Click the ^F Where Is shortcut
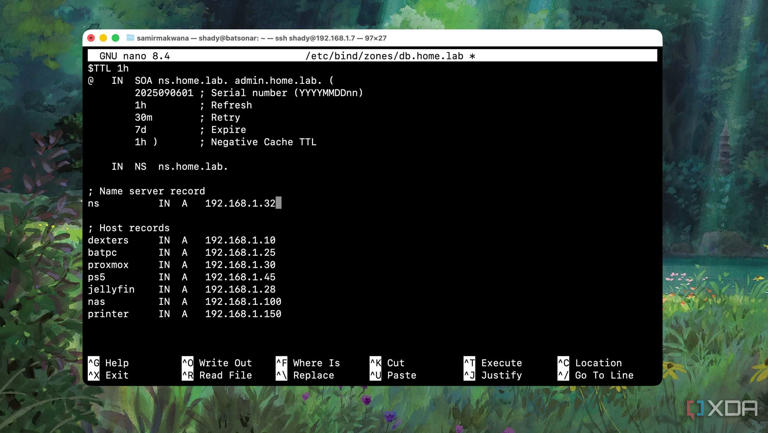Image resolution: width=768 pixels, height=433 pixels. (308, 363)
